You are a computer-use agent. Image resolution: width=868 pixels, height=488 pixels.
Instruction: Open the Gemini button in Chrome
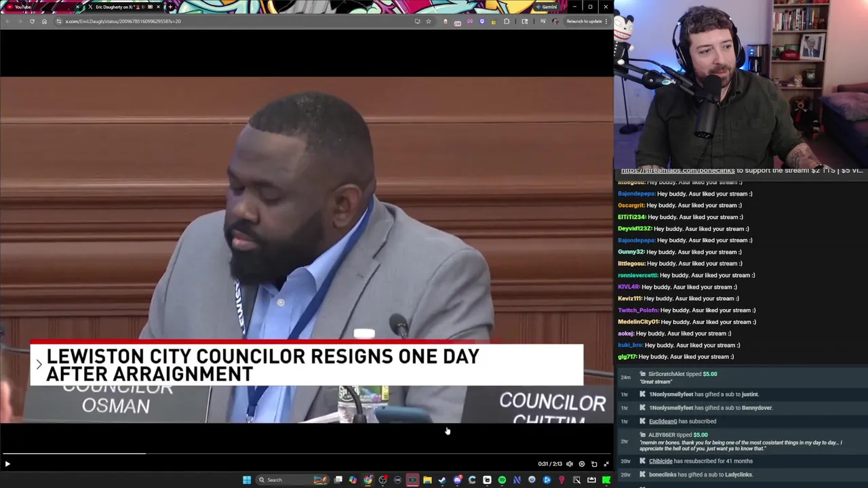(546, 7)
